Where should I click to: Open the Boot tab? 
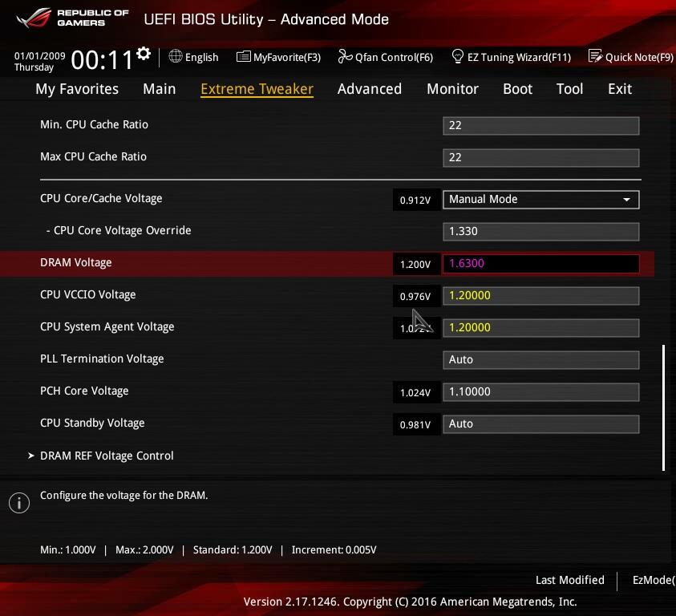pyautogui.click(x=517, y=89)
